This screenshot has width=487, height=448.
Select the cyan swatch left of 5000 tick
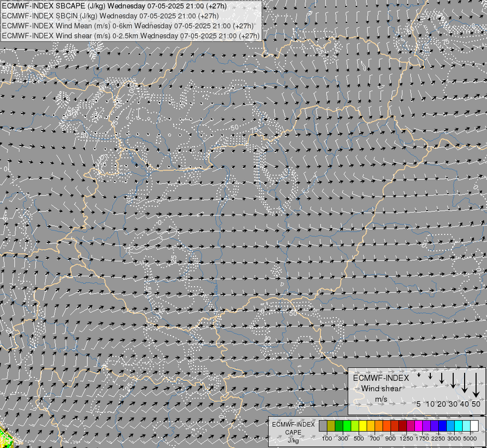pyautogui.click(x=466, y=426)
